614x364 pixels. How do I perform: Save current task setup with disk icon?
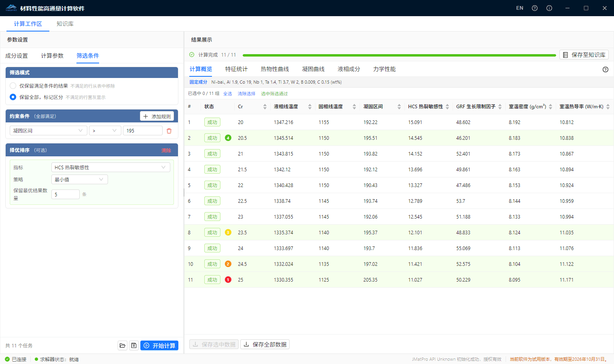(134, 345)
